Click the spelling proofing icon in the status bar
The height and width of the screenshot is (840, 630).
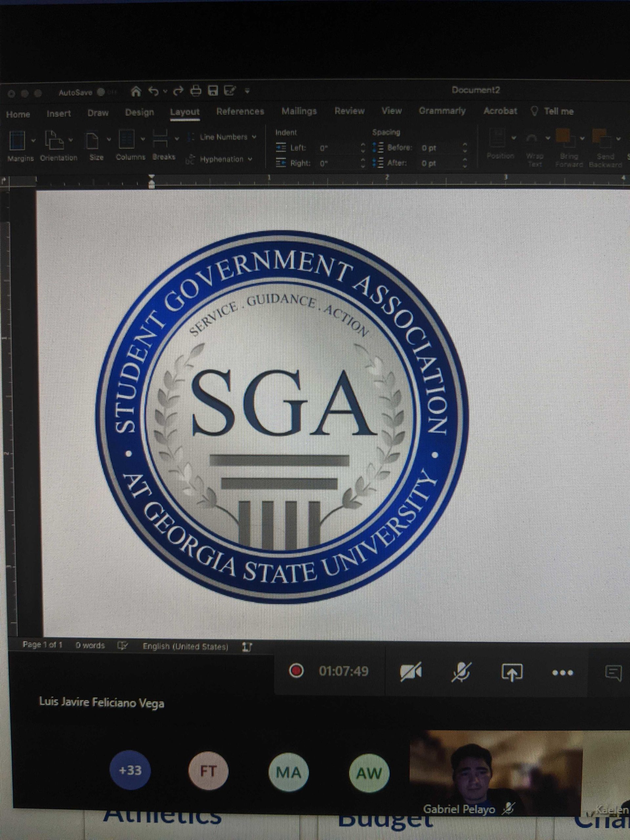pos(123,645)
